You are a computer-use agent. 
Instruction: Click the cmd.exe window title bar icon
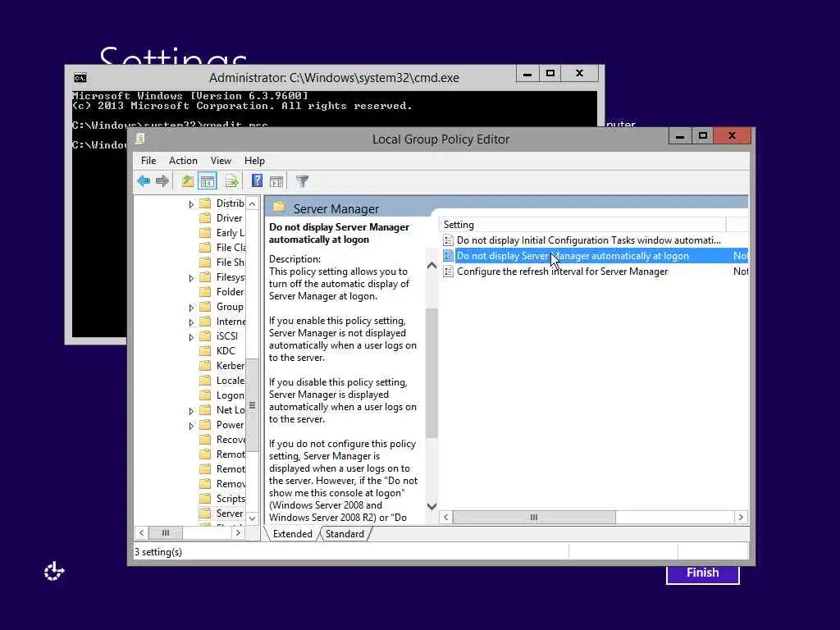pos(80,78)
